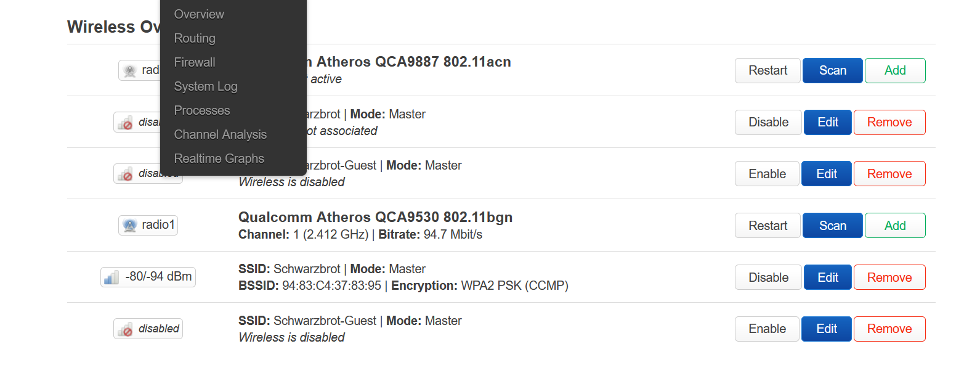
Task: Click disabled icon of radio1 Schwarzbrot-Guest network
Action: coord(126,329)
